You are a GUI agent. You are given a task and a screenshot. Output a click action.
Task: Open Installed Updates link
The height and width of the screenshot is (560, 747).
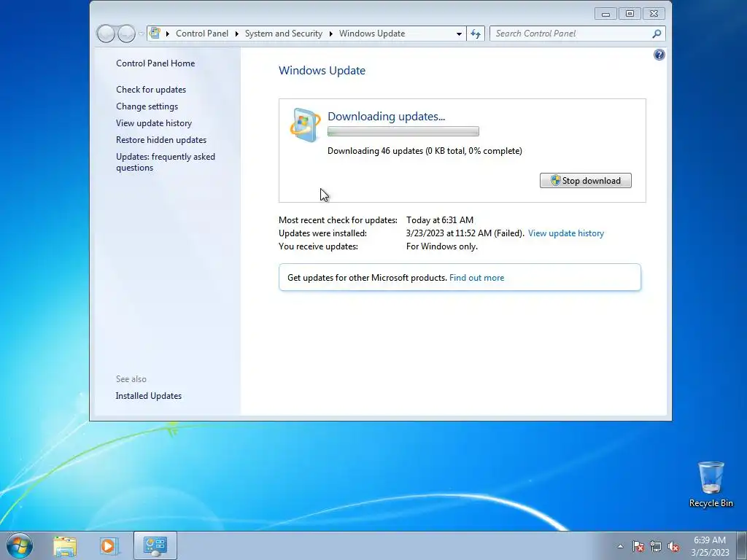(149, 396)
